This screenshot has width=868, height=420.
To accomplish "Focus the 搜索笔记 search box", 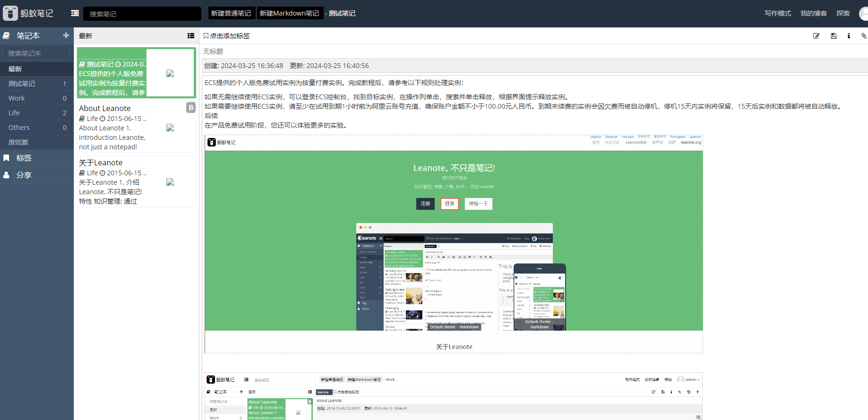I will [x=142, y=14].
